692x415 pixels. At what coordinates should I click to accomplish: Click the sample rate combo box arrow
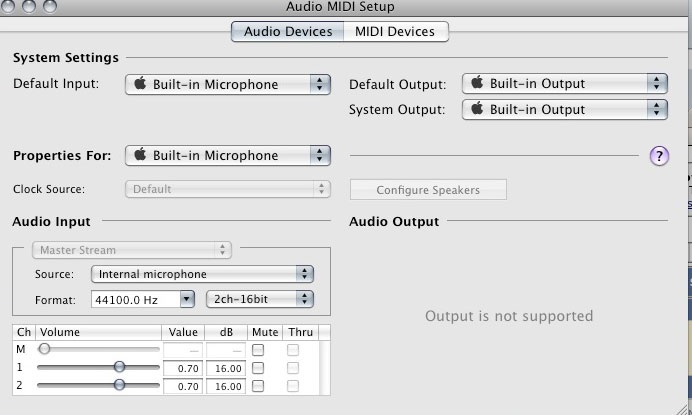click(187, 299)
